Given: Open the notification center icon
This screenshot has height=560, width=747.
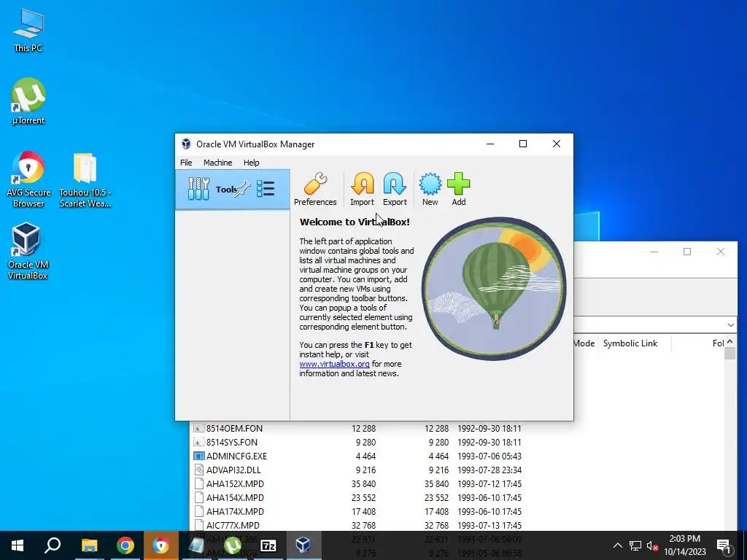Looking at the screenshot, I should (724, 545).
